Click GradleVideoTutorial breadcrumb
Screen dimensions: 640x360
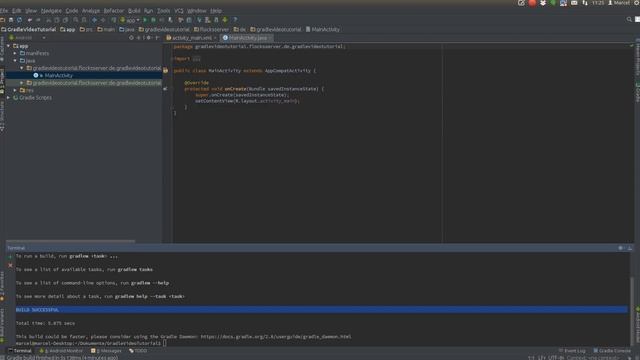[x=29, y=29]
